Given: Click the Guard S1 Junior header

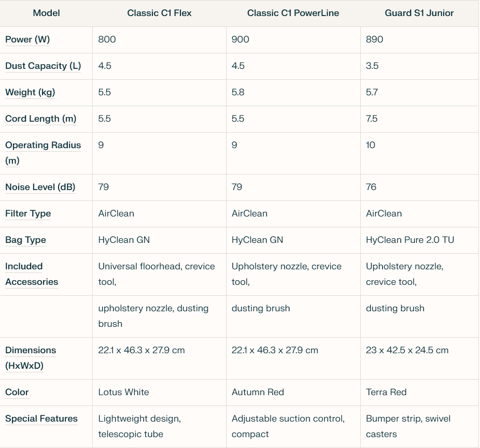Looking at the screenshot, I should pos(419,13).
